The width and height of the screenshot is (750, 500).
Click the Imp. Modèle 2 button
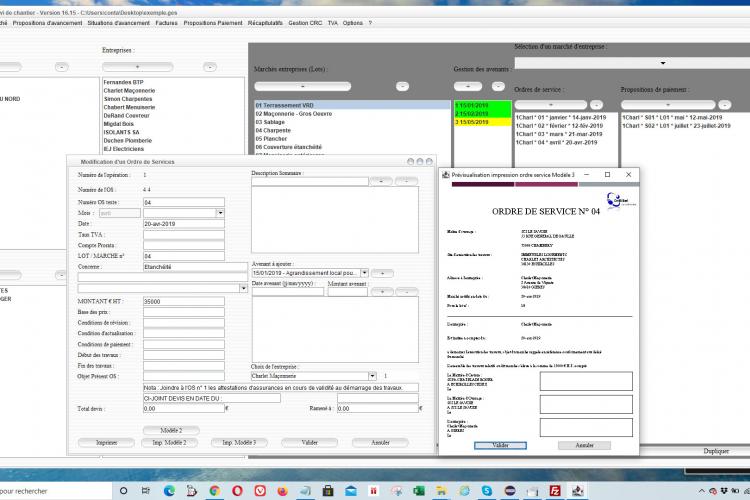[x=169, y=443]
